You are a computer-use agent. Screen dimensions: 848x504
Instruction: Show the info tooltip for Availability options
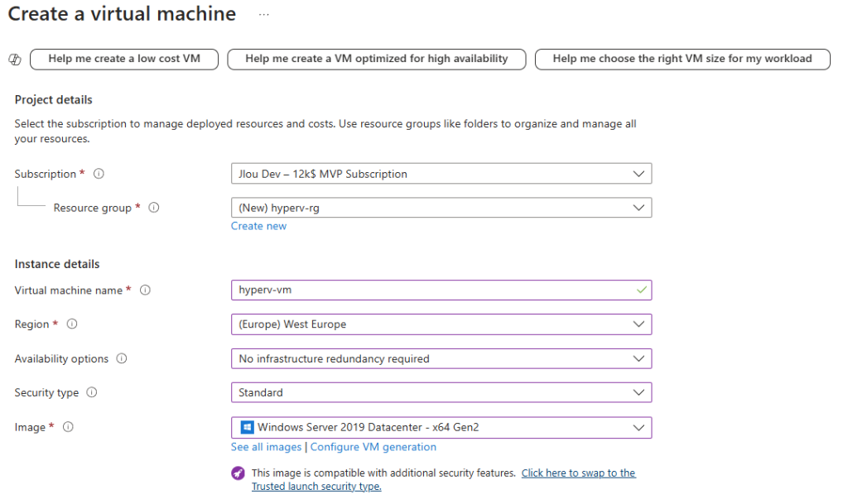tap(122, 358)
